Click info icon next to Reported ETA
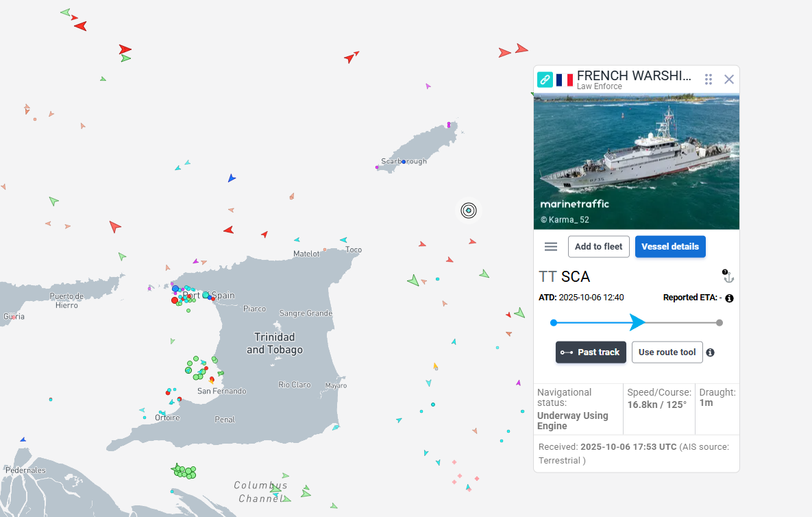The image size is (812, 517). (x=729, y=298)
